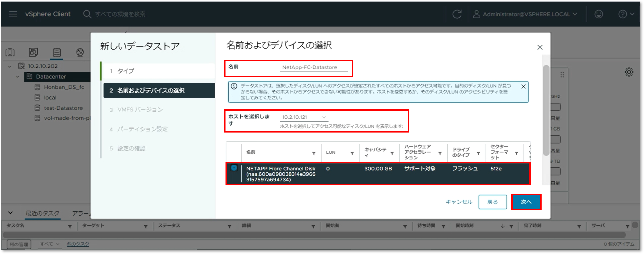Viewport: 644px width, 254px height.
Task: Open the 最近のタスク tab
Action: [42, 213]
